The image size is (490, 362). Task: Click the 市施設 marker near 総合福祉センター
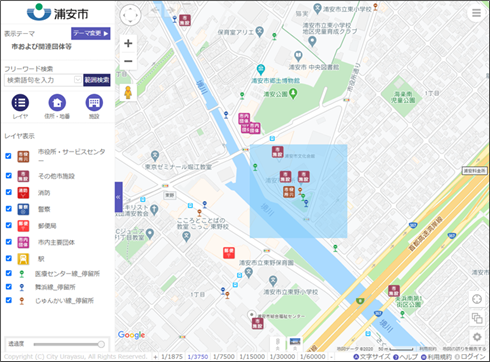pos(257,323)
